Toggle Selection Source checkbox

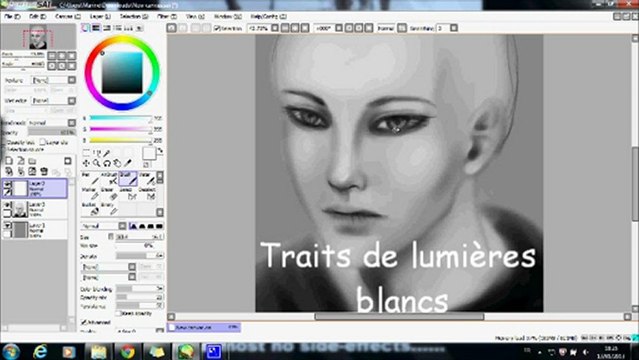(x=5, y=150)
